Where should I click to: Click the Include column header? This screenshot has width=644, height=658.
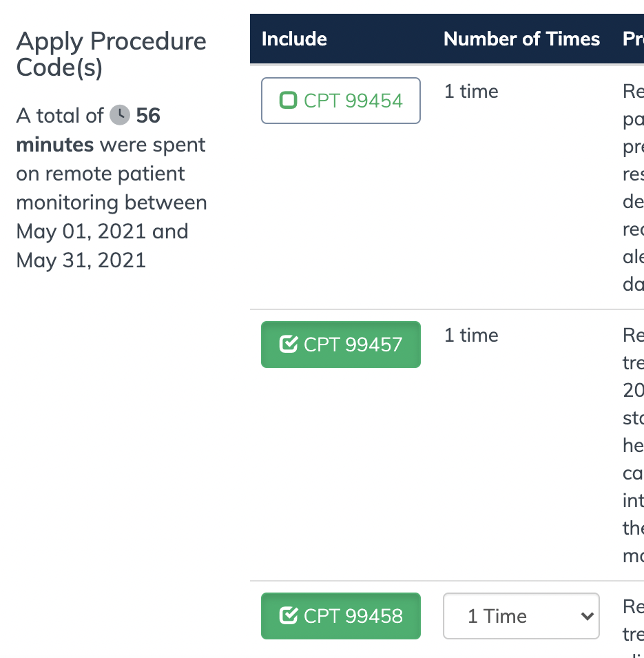point(294,39)
